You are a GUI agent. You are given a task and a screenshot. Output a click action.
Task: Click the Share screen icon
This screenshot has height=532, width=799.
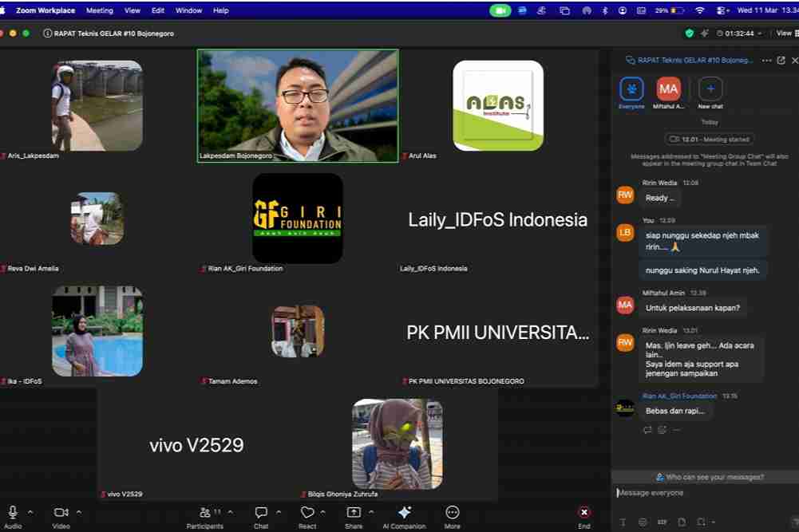coord(354,512)
